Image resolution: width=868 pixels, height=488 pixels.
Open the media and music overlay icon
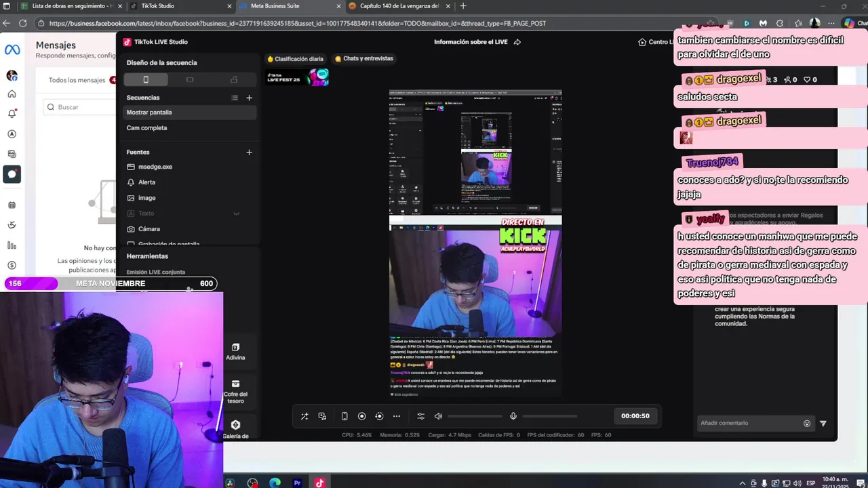[322, 416]
